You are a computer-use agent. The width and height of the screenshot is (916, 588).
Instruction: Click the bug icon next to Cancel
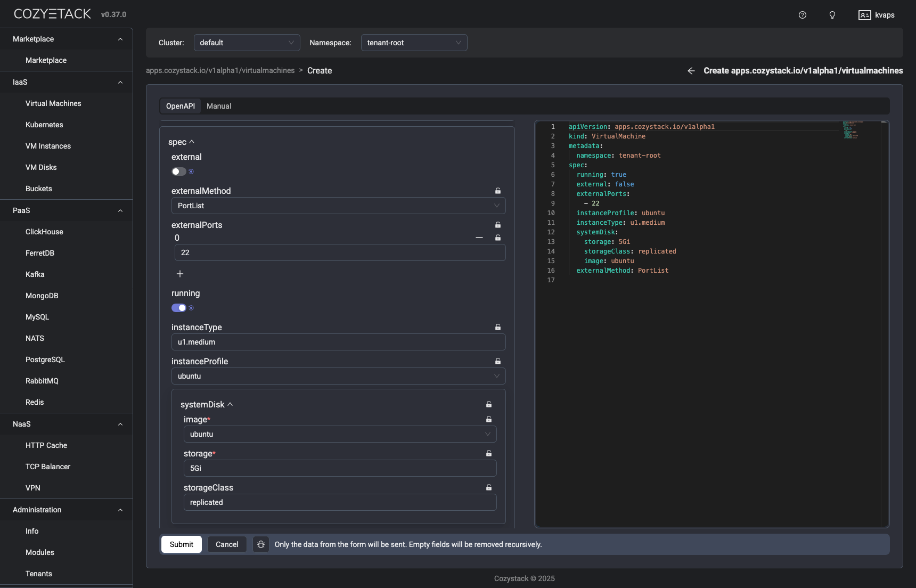[261, 544]
